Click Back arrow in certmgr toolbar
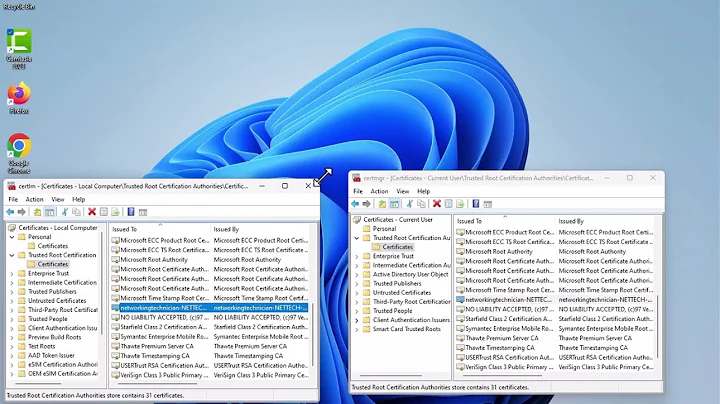 (x=355, y=204)
